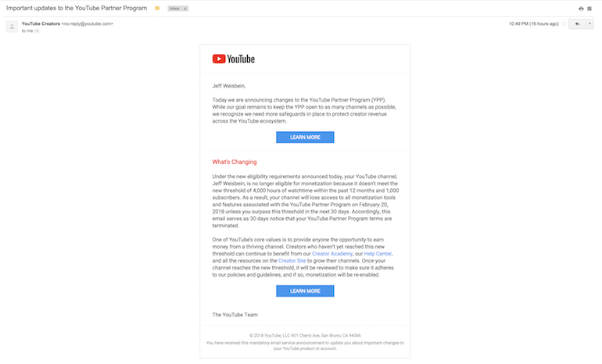Image resolution: width=602 pixels, height=364 pixels.
Task: Click the YouTube logo in email
Action: point(233,59)
